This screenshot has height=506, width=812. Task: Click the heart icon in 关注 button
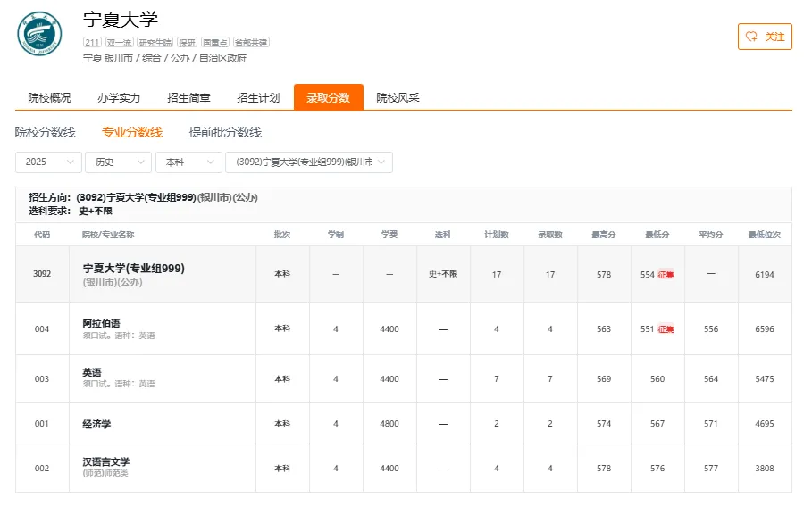click(x=751, y=37)
